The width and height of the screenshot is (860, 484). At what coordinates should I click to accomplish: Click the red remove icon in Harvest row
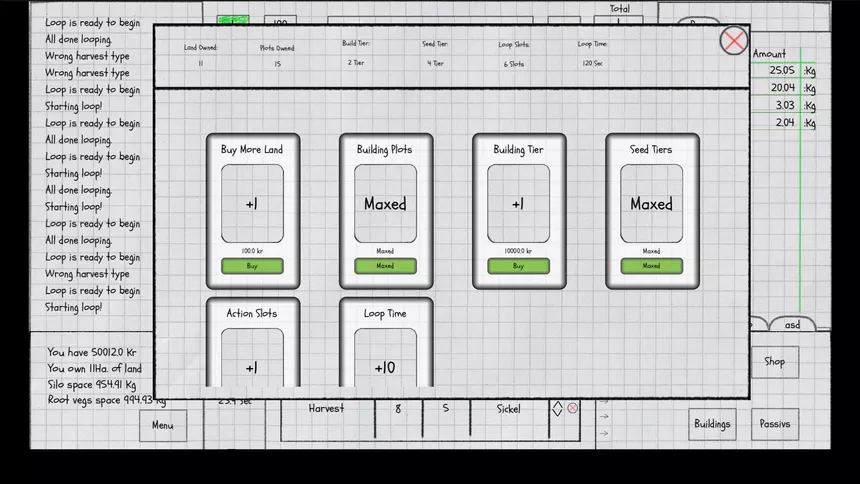[x=573, y=408]
